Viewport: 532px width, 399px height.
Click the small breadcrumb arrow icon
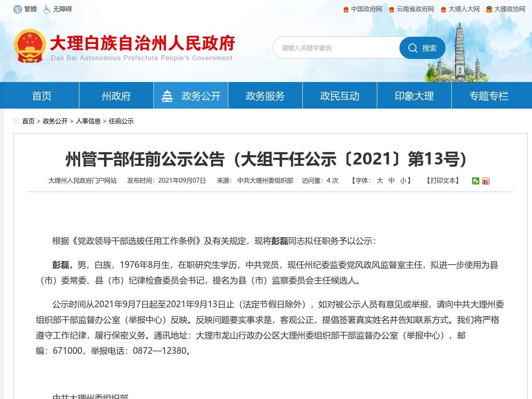[16, 121]
